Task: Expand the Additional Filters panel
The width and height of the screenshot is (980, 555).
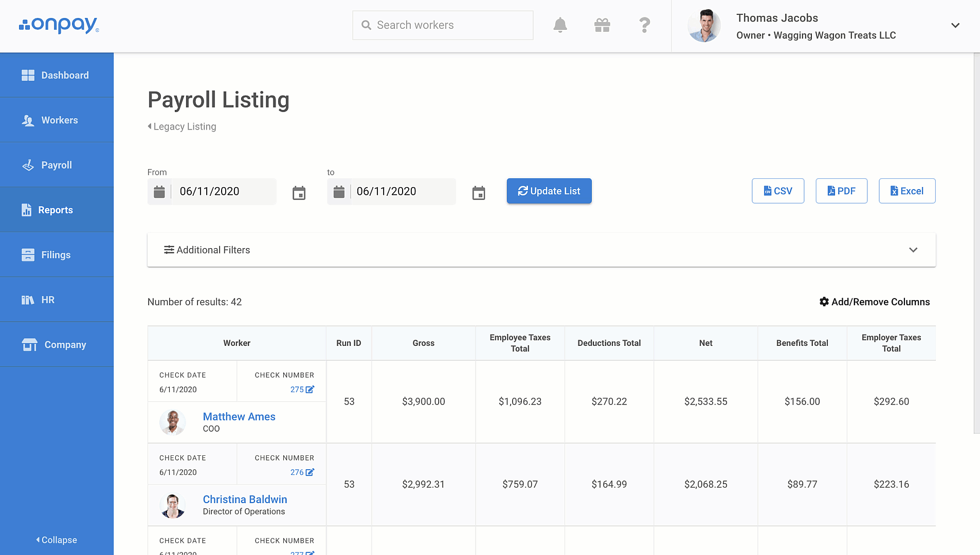Action: coord(541,250)
